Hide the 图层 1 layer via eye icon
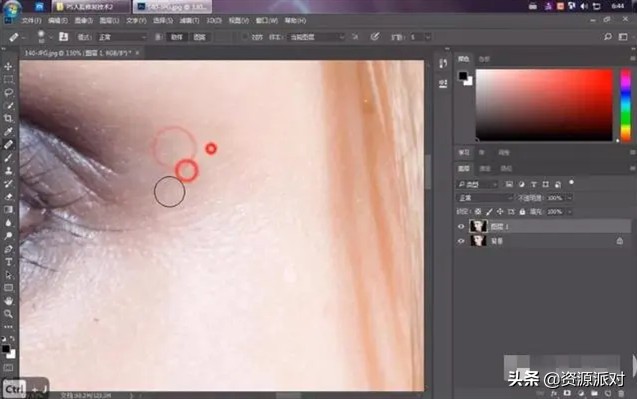Viewport: 637px width, 399px height. coord(461,227)
